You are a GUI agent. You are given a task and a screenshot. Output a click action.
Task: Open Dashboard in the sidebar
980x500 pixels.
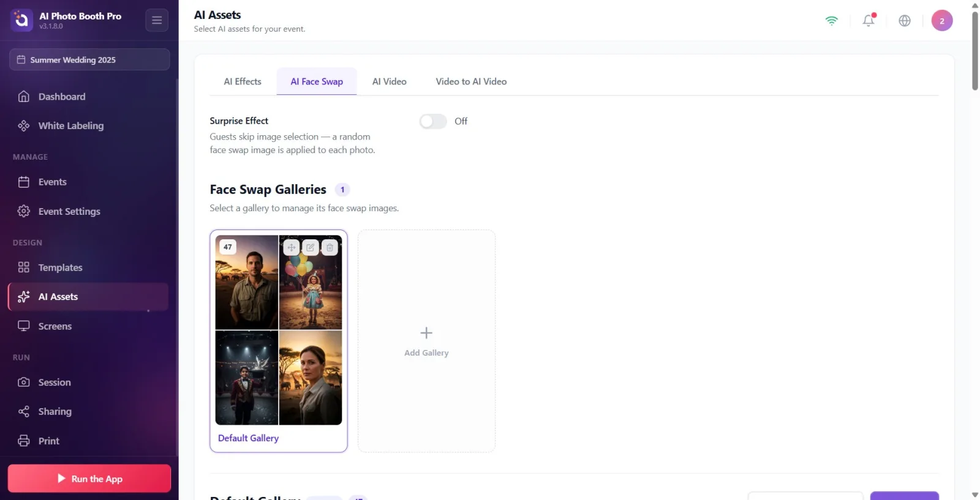[88, 97]
